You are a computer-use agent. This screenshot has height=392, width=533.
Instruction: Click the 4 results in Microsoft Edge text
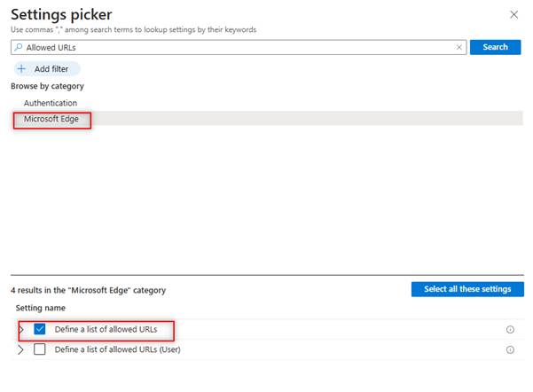pos(88,290)
